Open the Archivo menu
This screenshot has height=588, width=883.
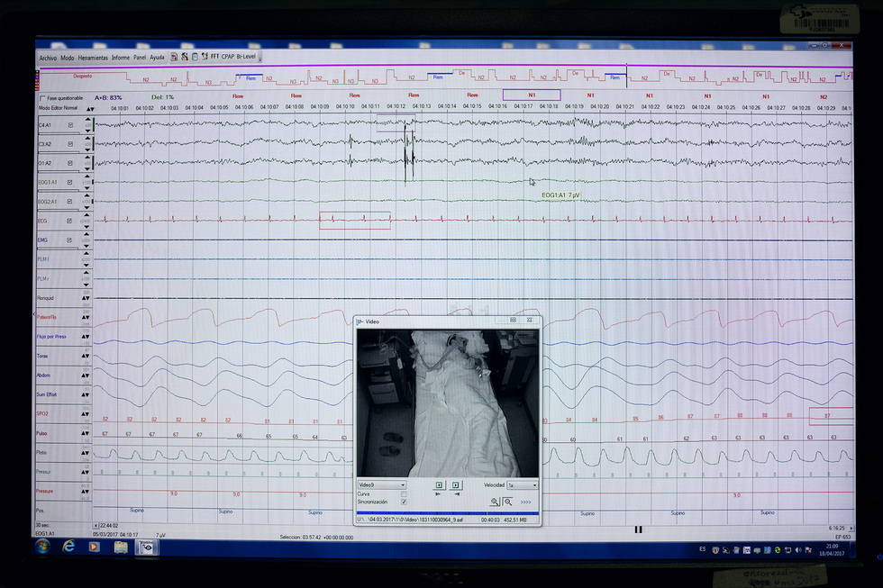[48, 58]
